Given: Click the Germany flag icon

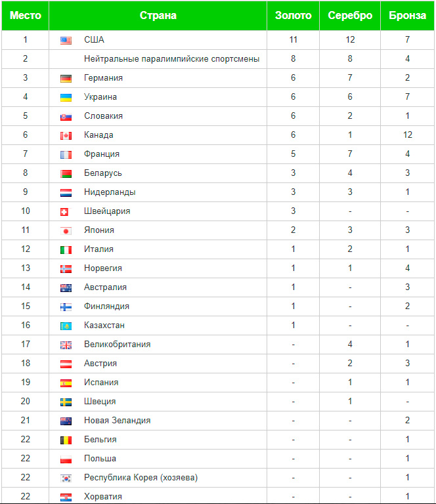Looking at the screenshot, I should 66,79.
